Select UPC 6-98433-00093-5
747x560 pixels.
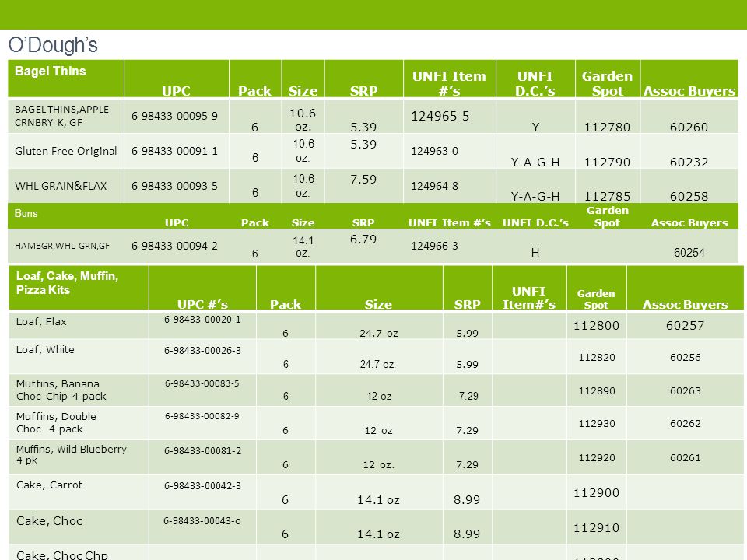coord(174,186)
